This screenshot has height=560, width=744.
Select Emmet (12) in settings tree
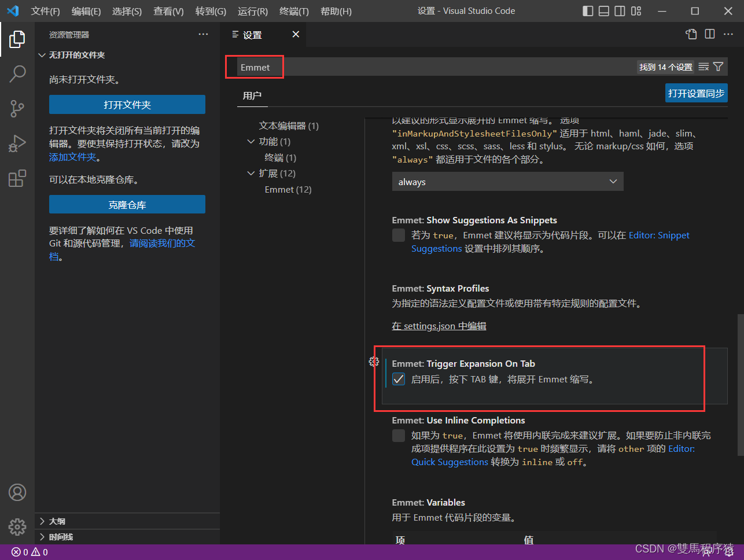(x=288, y=189)
